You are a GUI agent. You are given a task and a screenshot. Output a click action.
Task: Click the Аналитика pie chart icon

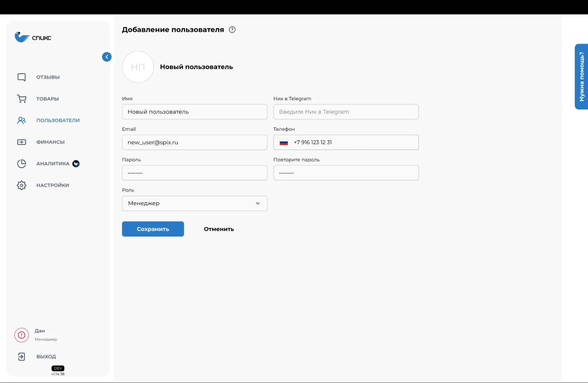tap(21, 164)
